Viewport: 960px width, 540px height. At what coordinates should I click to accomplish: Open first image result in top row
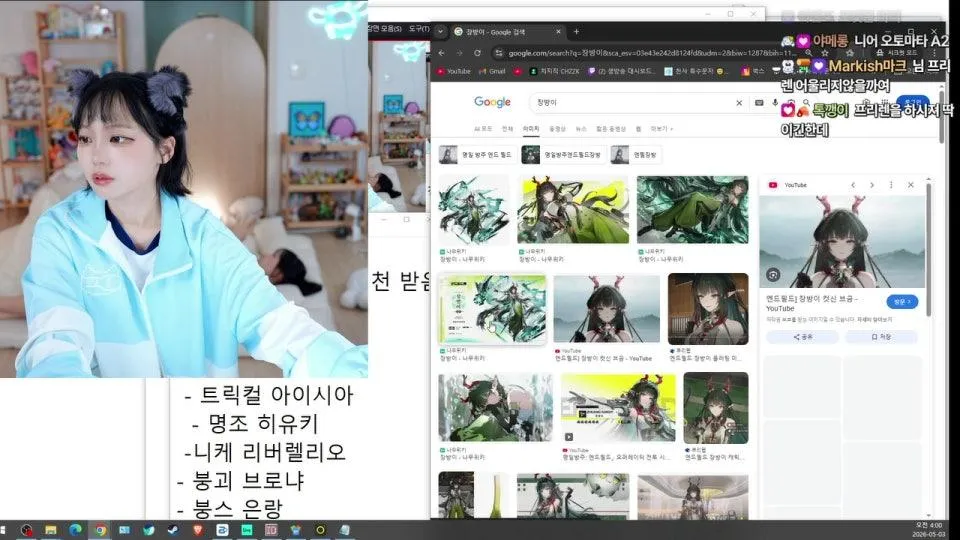coord(474,210)
